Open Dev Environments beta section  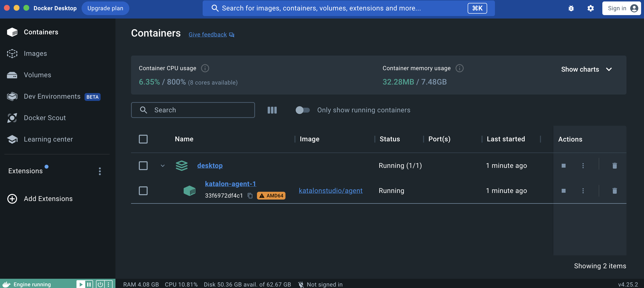[x=52, y=96]
